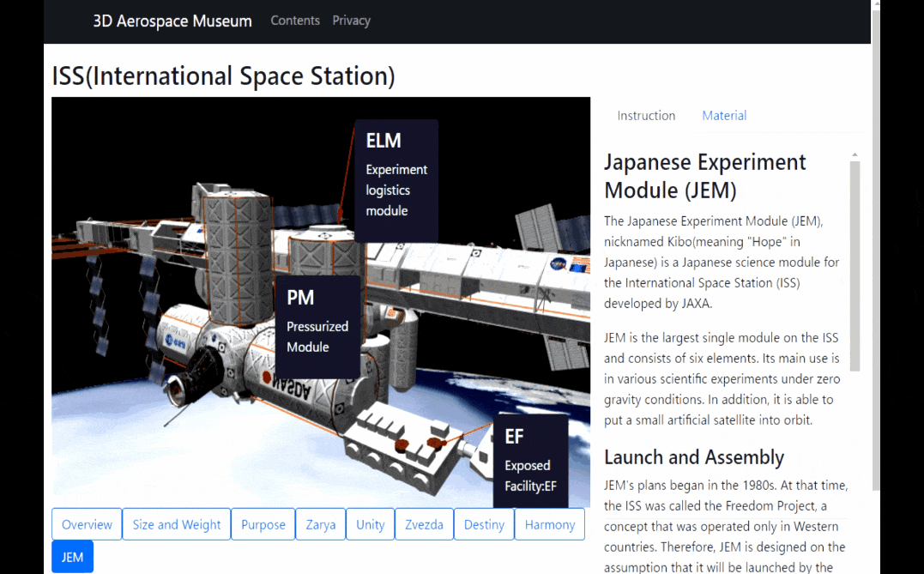Switch to the Material tab
This screenshot has height=574, width=924.
click(723, 116)
